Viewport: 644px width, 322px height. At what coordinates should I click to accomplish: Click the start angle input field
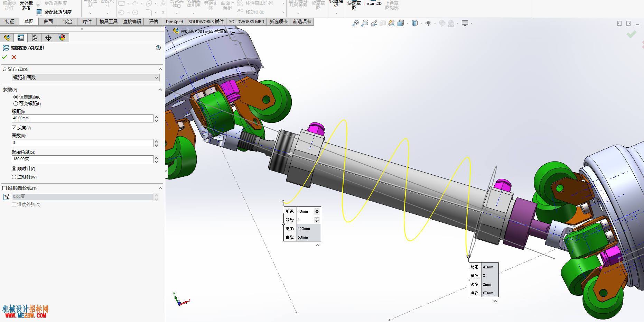click(x=82, y=159)
